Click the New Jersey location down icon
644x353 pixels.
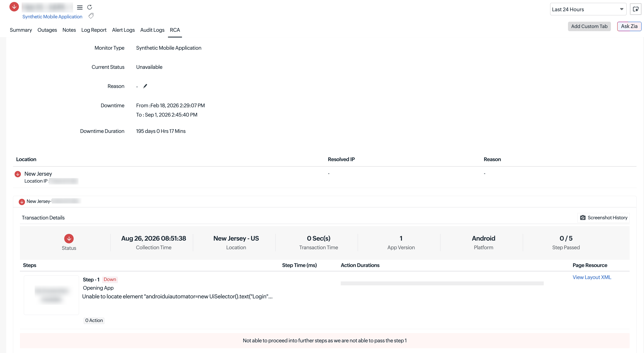pos(18,174)
